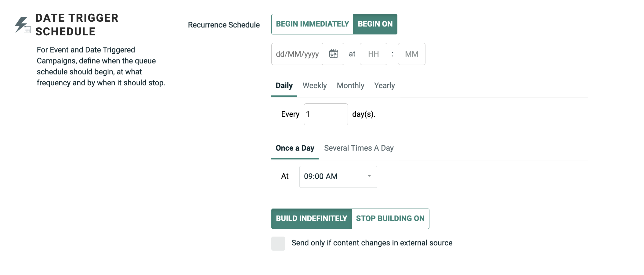The image size is (644, 275).
Task: Enable Build Indefinitely option
Action: [311, 219]
